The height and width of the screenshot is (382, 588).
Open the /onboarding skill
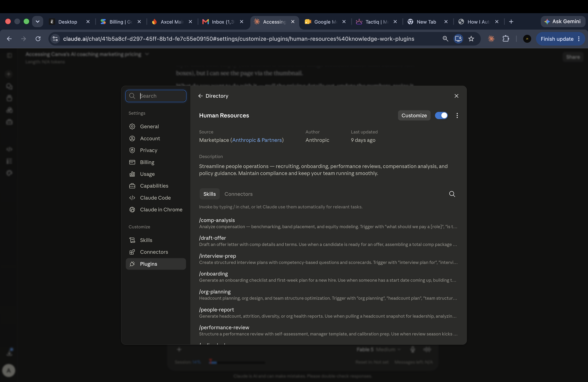point(328,277)
